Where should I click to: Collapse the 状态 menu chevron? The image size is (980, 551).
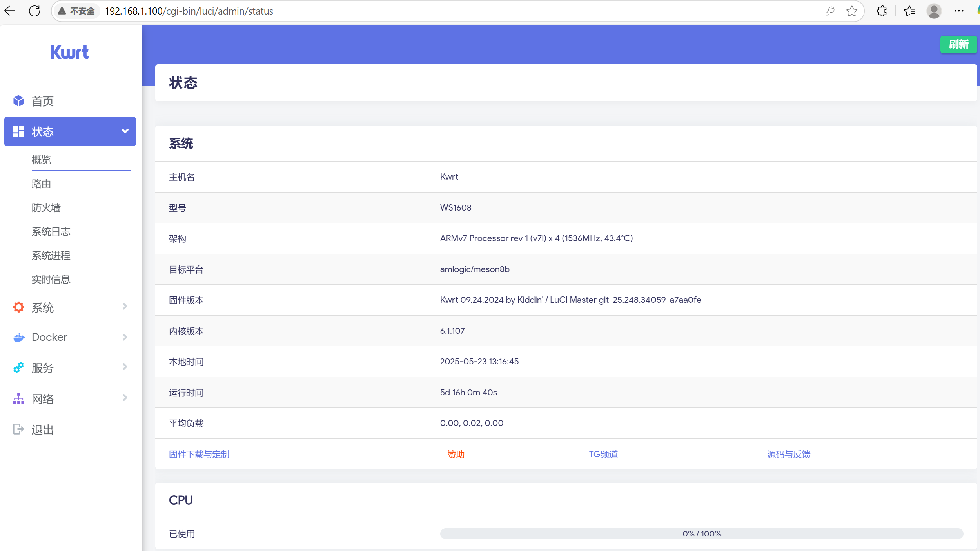pyautogui.click(x=125, y=131)
